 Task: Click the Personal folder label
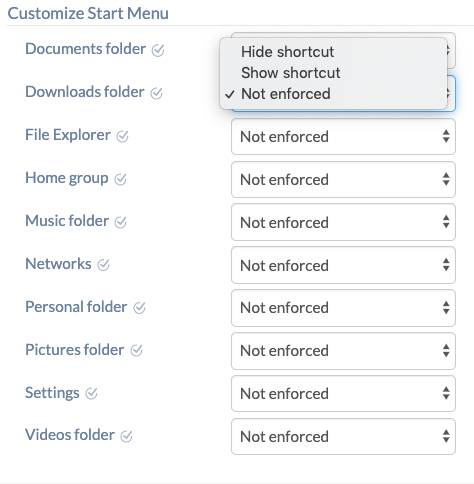click(76, 307)
